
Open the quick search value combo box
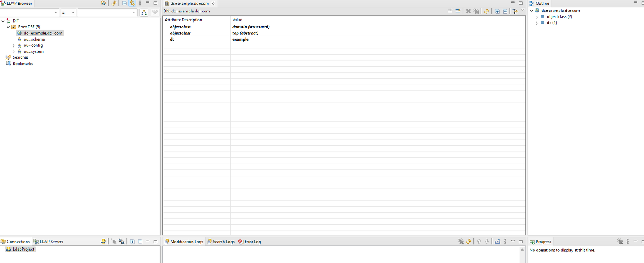tap(107, 12)
